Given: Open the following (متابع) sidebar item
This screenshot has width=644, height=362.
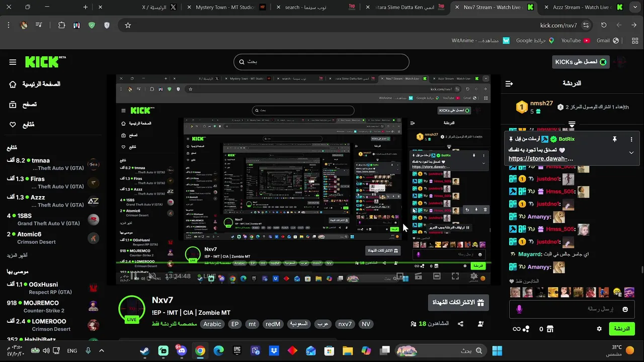Looking at the screenshot, I should (x=22, y=125).
